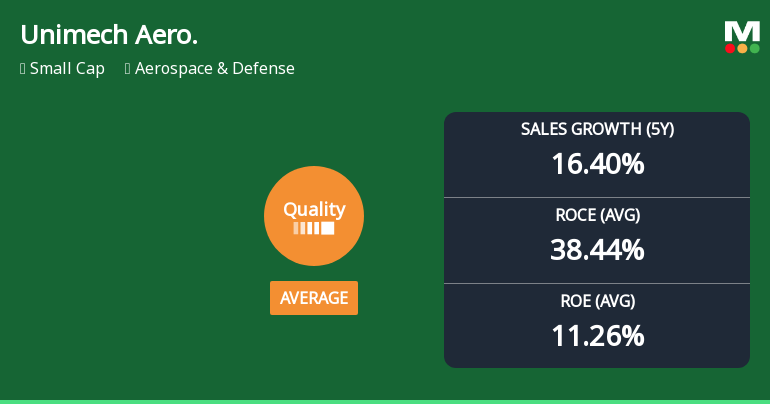Select the ROCE (AVG) heading

[597, 215]
